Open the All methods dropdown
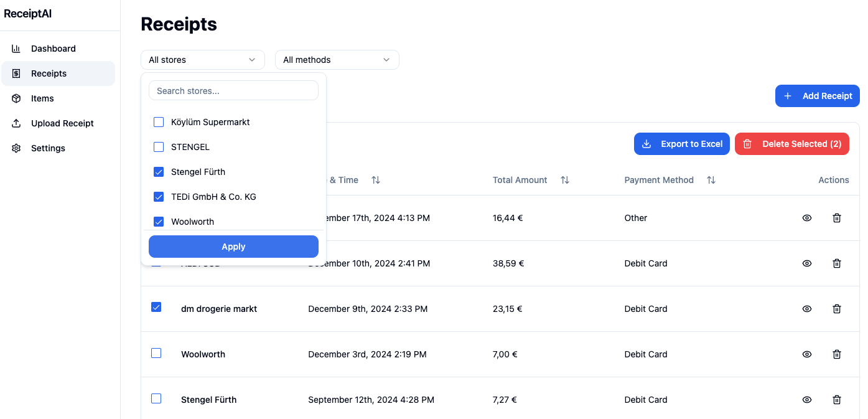Viewport: 868px width, 419px height. pos(337,60)
